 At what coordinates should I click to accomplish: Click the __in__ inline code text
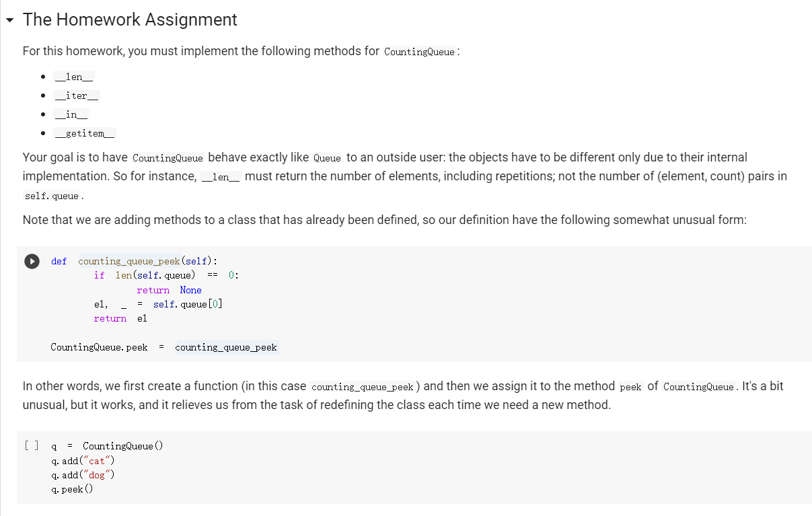point(71,114)
